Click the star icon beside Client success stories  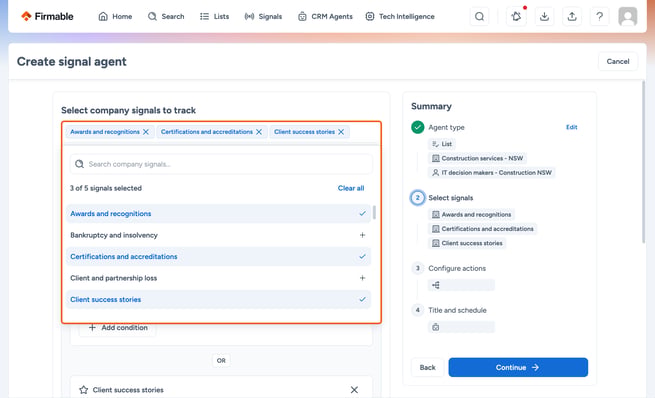[x=84, y=390]
